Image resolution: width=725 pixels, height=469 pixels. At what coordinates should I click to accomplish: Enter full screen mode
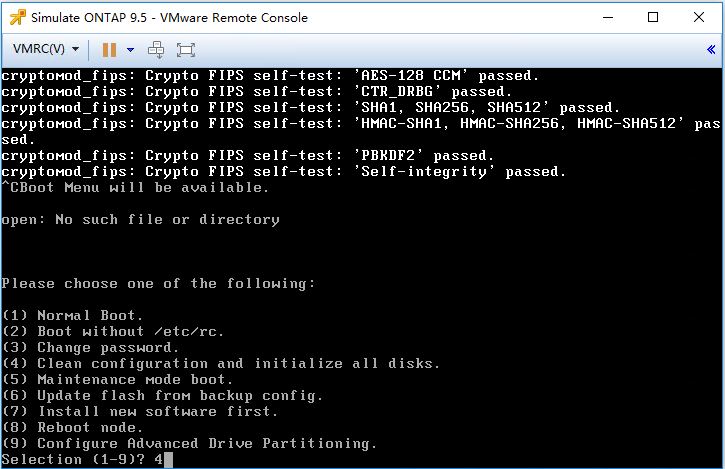pyautogui.click(x=185, y=49)
